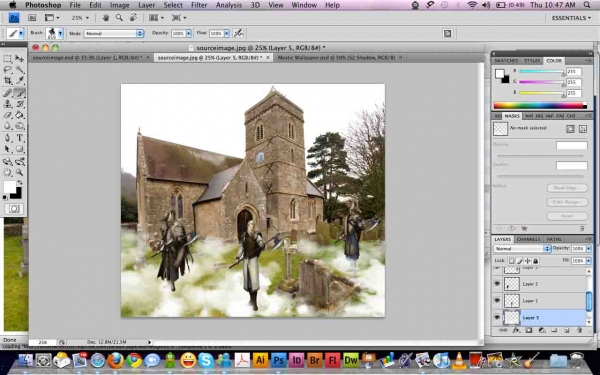This screenshot has width=600, height=375.
Task: Swap foreground and background colors
Action: point(20,183)
